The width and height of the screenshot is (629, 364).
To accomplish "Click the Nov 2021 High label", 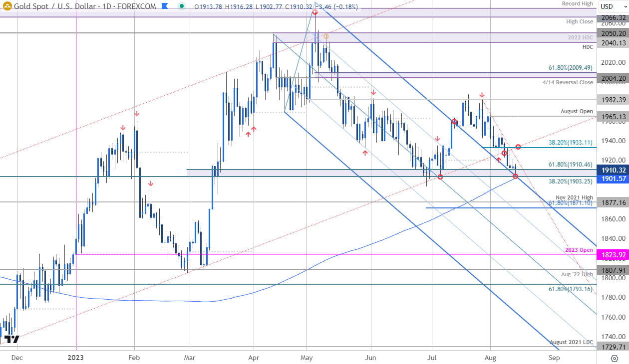I will (575, 198).
